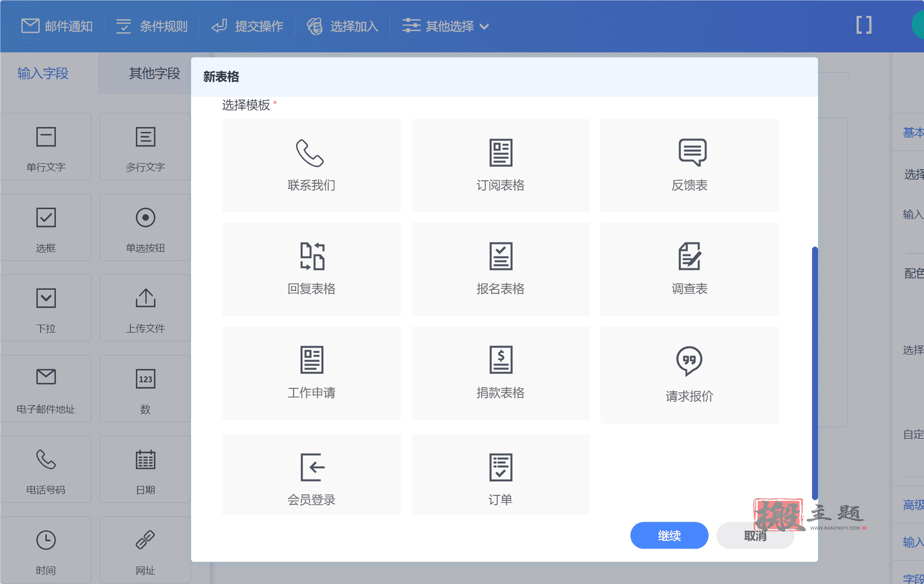Click the dialog's vertical scrollbar
This screenshot has width=924, height=584.
(815, 373)
